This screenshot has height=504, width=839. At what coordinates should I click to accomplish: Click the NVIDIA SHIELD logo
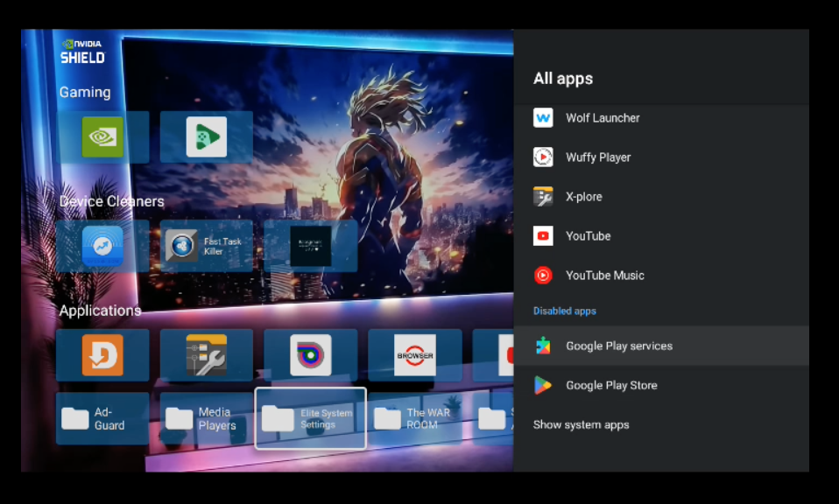82,52
